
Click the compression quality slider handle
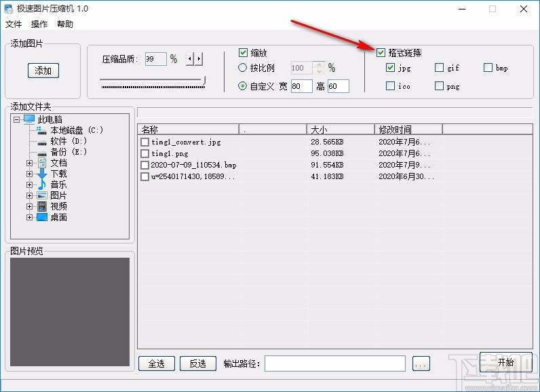pos(204,80)
